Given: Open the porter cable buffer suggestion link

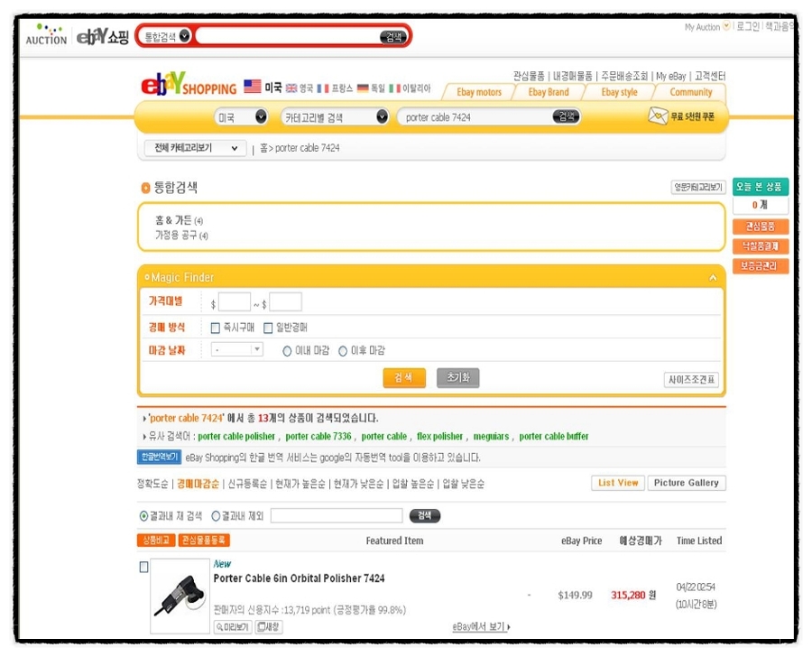Looking at the screenshot, I should coord(554,436).
